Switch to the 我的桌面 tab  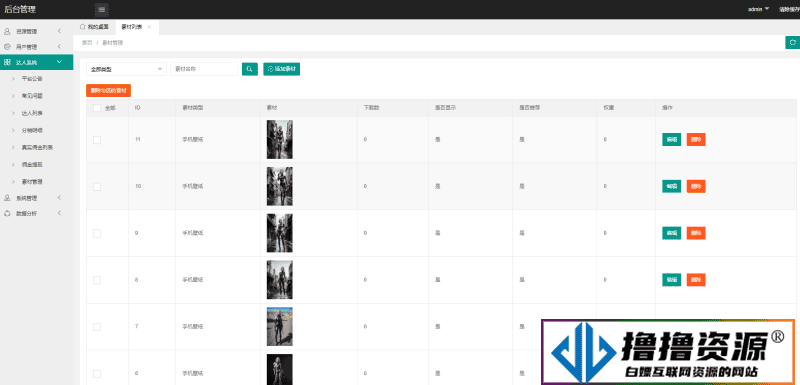[x=94, y=27]
